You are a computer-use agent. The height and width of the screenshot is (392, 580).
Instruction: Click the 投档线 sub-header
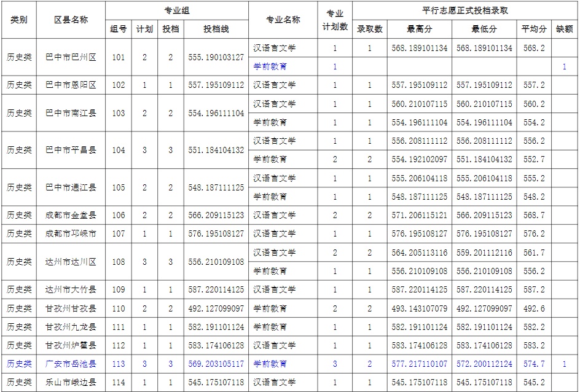[216, 29]
